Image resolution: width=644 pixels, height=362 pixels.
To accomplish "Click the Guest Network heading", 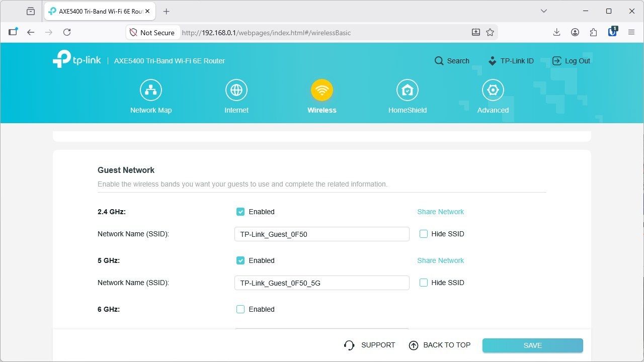I will 126,170.
